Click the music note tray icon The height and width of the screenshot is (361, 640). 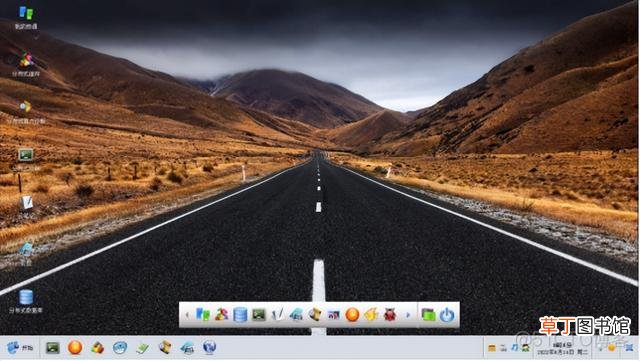tap(515, 348)
